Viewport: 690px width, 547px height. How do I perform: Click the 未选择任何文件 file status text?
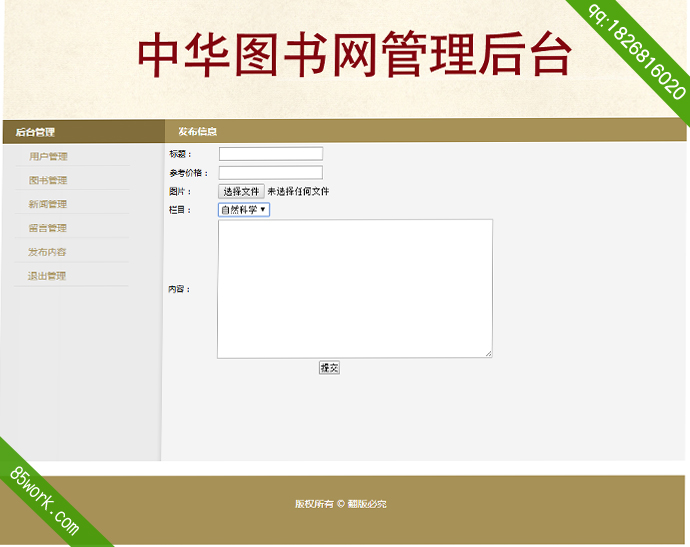(298, 191)
